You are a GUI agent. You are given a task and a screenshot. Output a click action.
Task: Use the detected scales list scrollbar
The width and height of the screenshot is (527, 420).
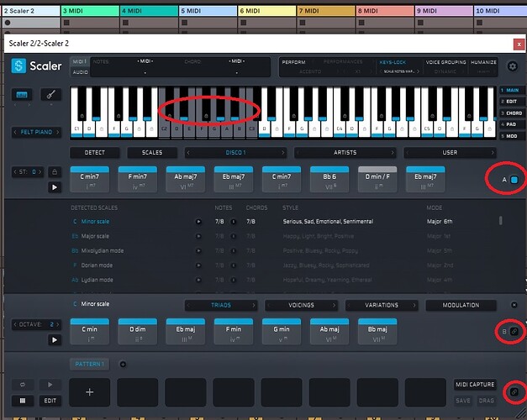(x=501, y=220)
